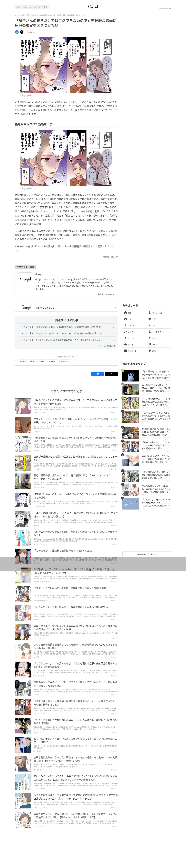
Task: Click the メイク category icon
Action: point(125,332)
